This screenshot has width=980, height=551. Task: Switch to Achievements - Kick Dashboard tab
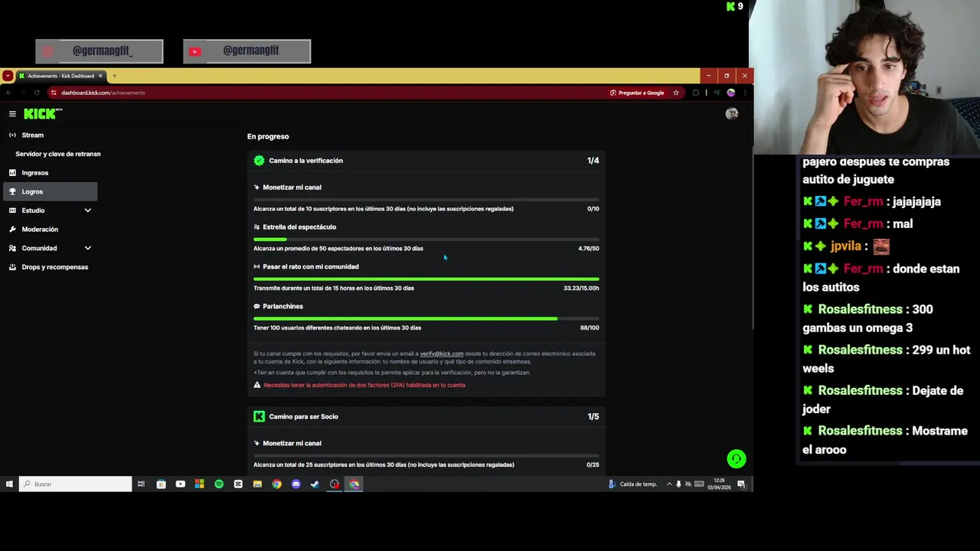coord(61,76)
